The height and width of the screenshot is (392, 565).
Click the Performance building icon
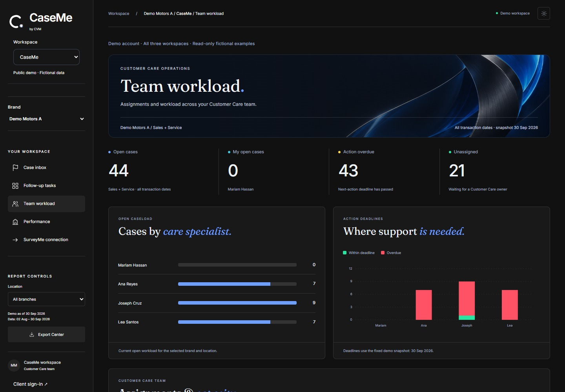coord(15,222)
